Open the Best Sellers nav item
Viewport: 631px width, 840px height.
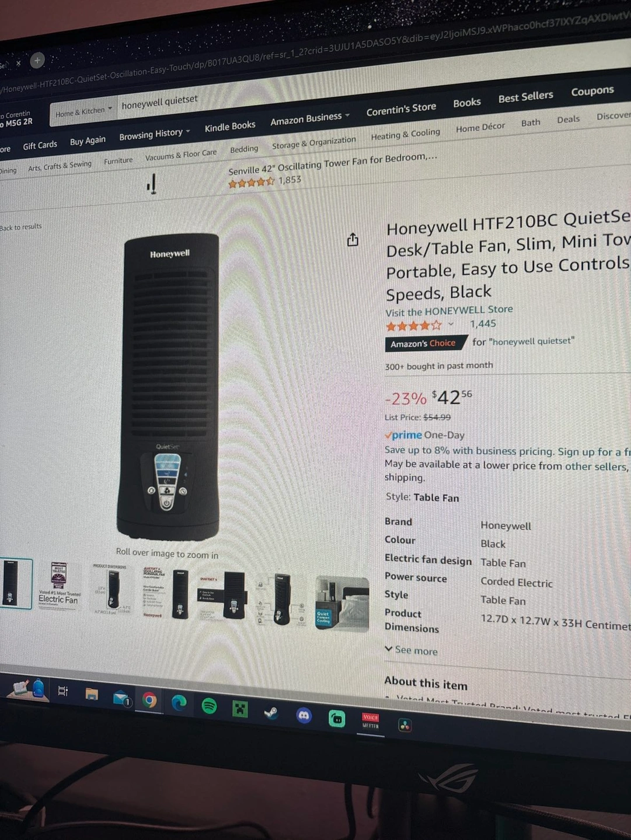tap(525, 97)
